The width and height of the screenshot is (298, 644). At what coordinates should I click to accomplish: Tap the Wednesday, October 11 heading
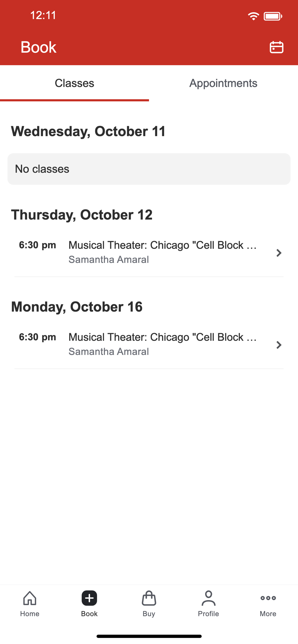(88, 131)
